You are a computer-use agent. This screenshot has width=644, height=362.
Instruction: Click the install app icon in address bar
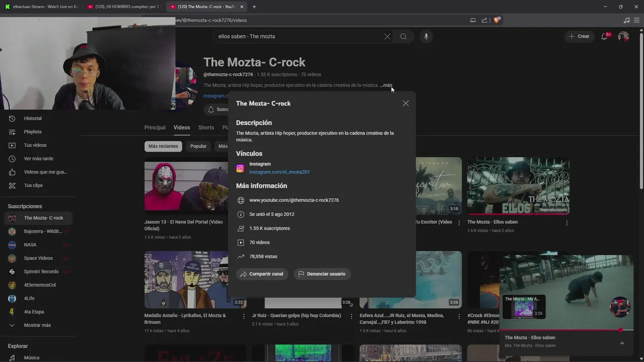pyautogui.click(x=473, y=20)
